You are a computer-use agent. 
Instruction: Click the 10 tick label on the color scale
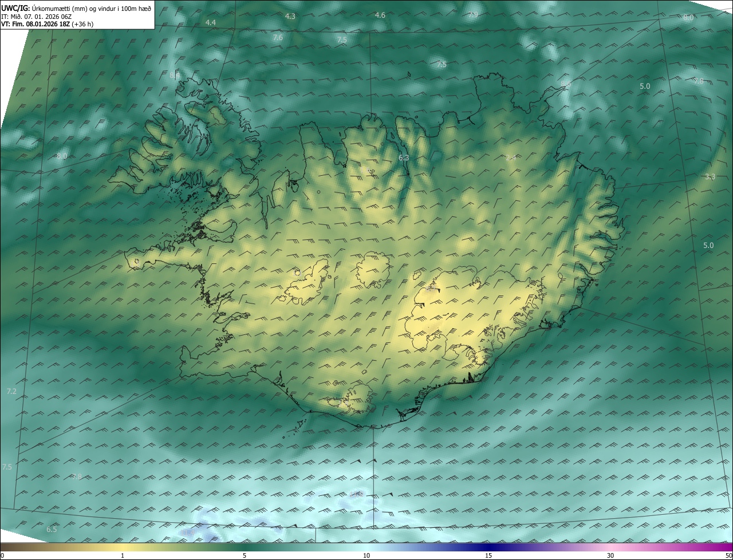point(366,555)
